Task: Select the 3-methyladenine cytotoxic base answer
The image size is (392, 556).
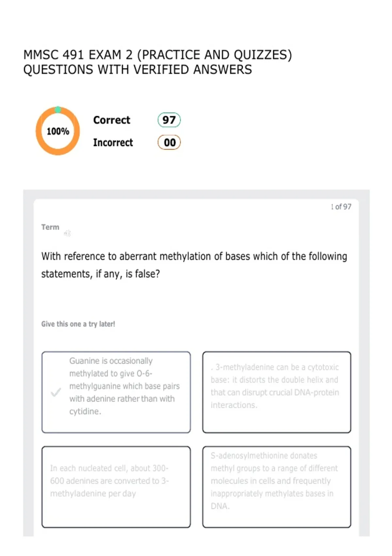Action: click(x=276, y=392)
